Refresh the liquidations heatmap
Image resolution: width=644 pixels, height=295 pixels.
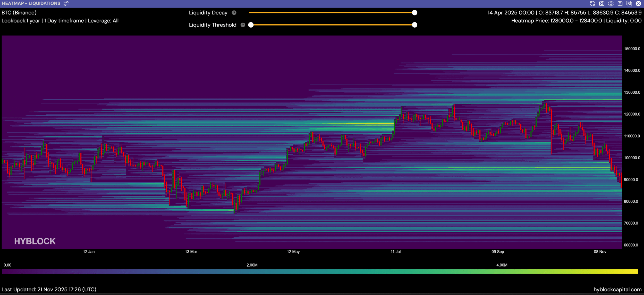click(x=592, y=4)
